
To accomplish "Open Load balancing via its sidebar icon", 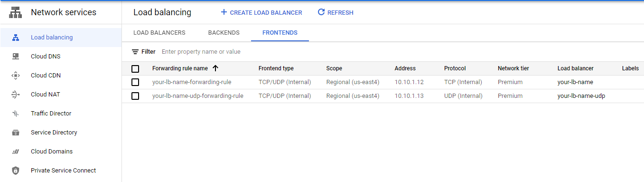I will click(x=16, y=38).
